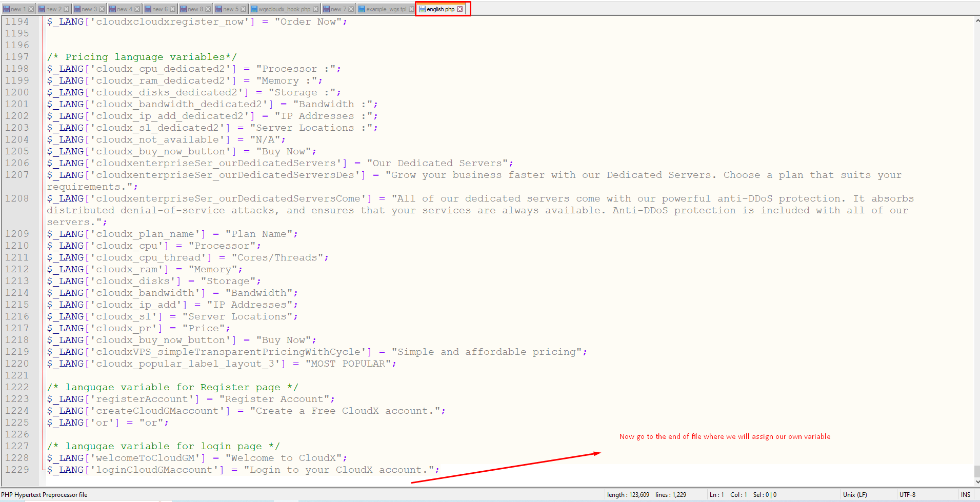Image resolution: width=980 pixels, height=502 pixels.
Task: Click the disk icon on the wgscloudx_hook.php tab
Action: (254, 9)
